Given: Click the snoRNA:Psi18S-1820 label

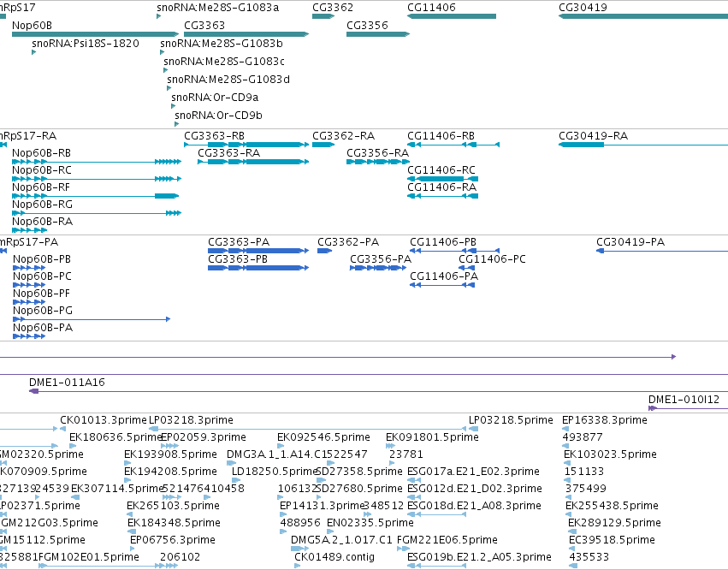Looking at the screenshot, I should coord(86,43).
